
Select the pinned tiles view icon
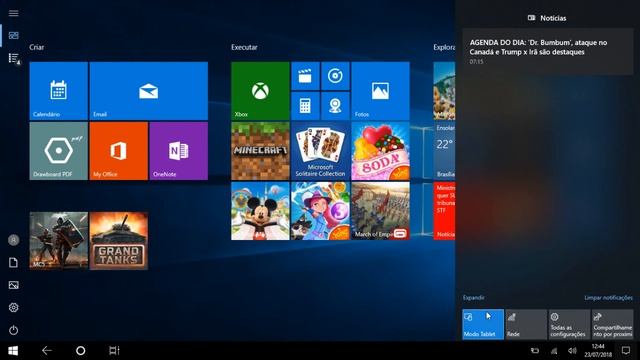13,36
